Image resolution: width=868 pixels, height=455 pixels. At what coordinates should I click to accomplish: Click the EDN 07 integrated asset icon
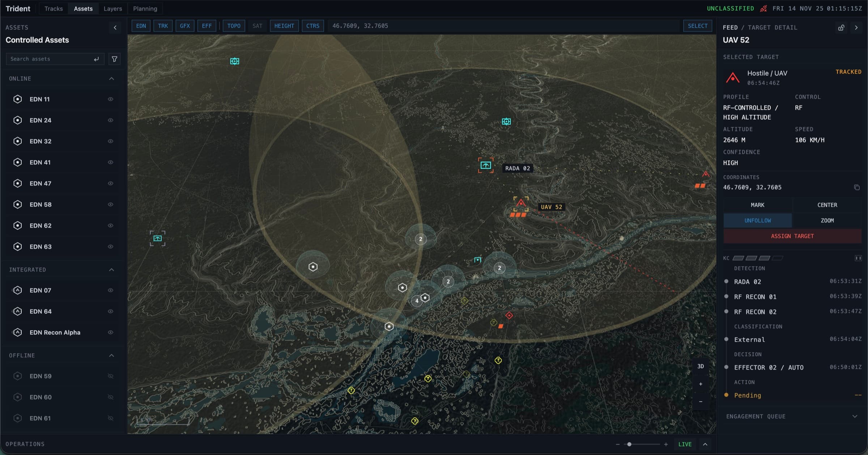tap(17, 290)
